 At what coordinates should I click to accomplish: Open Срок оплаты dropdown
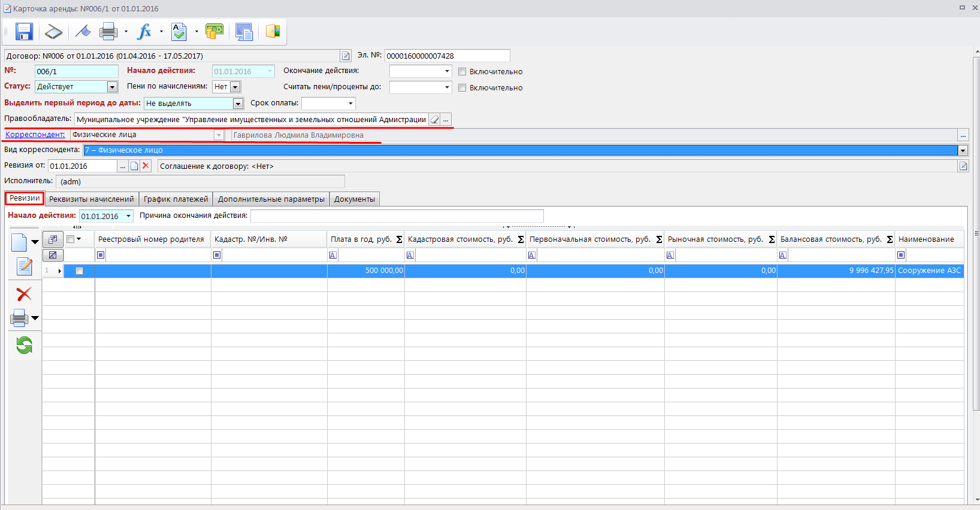pyautogui.click(x=350, y=104)
